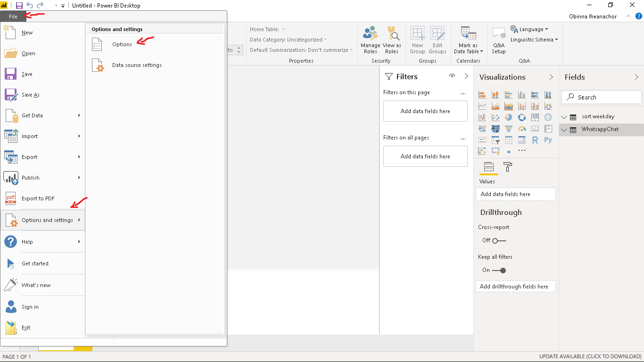Image resolution: width=644 pixels, height=362 pixels.
Task: Select the card visual with 123
Action: (535, 129)
